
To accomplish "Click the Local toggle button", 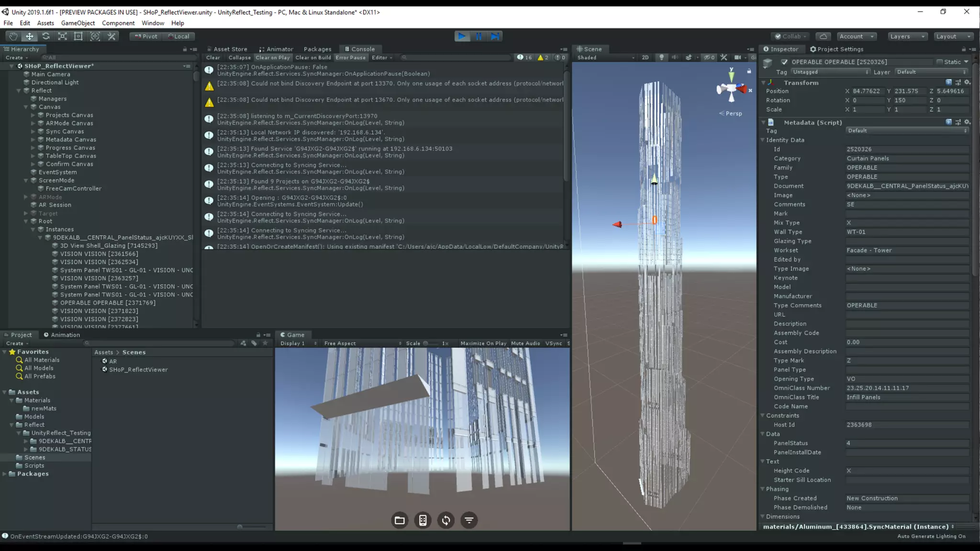I will pyautogui.click(x=178, y=36).
